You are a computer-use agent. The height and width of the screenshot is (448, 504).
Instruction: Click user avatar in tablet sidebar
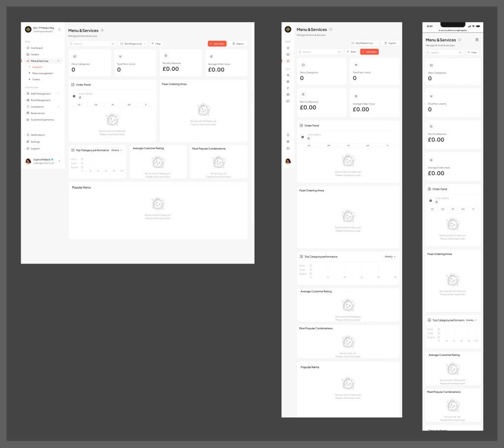(288, 161)
